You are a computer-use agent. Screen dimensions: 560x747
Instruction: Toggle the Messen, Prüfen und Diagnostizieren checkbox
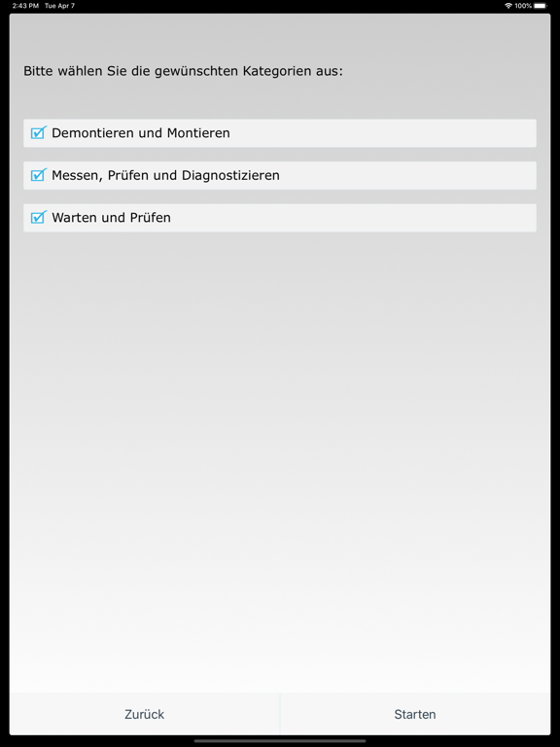pos(39,175)
